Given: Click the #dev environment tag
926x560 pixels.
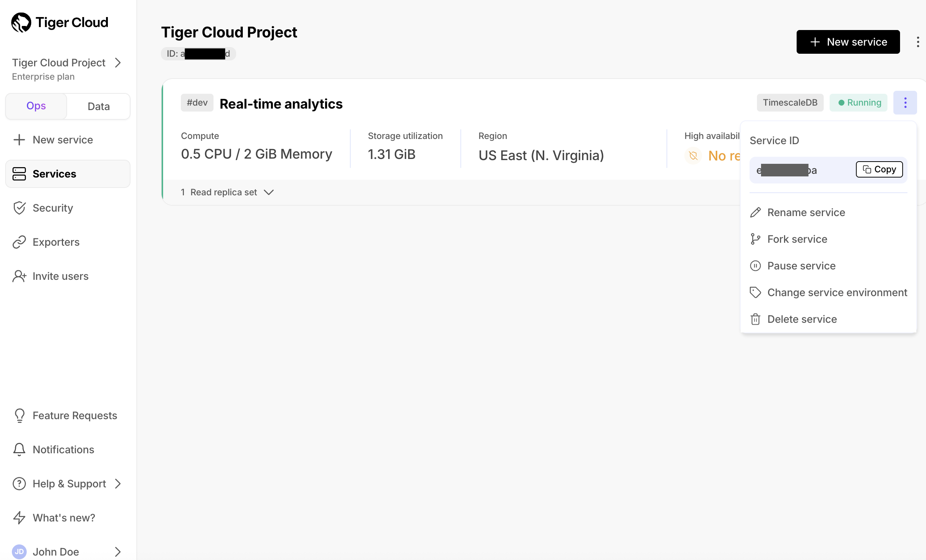Looking at the screenshot, I should coord(197,103).
